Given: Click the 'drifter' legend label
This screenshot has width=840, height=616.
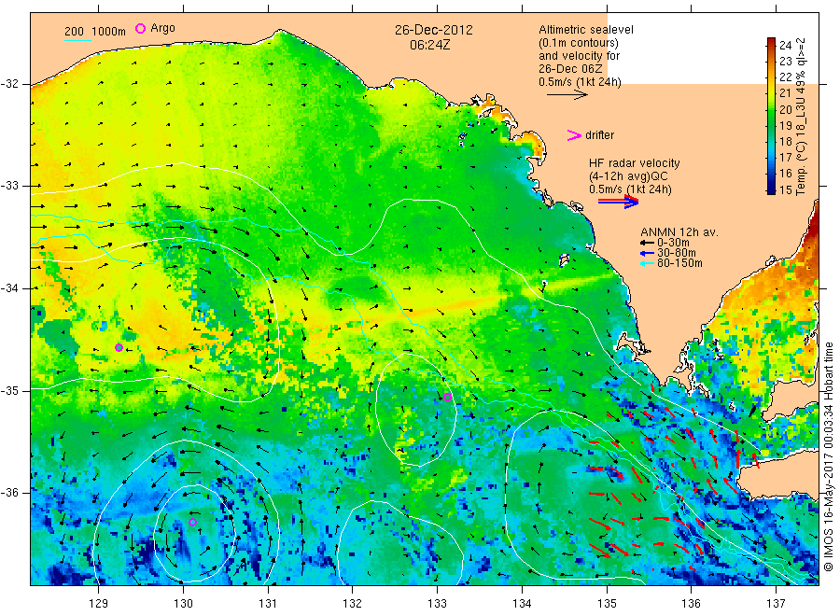Looking at the screenshot, I should pyautogui.click(x=599, y=135).
